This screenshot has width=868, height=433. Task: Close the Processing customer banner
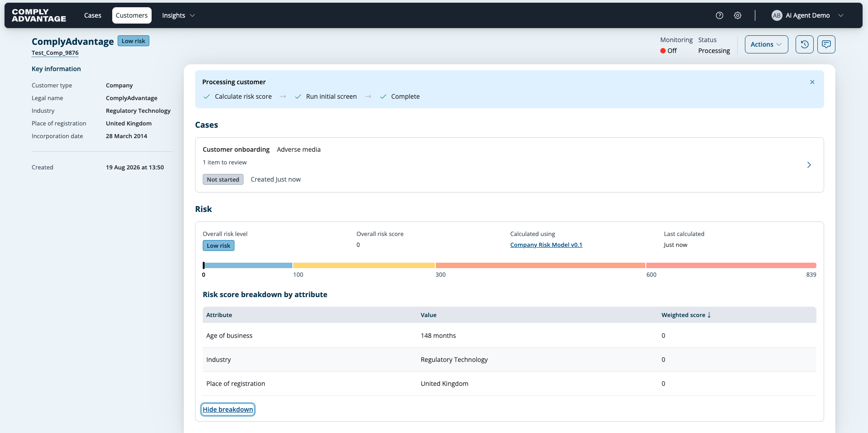click(812, 82)
